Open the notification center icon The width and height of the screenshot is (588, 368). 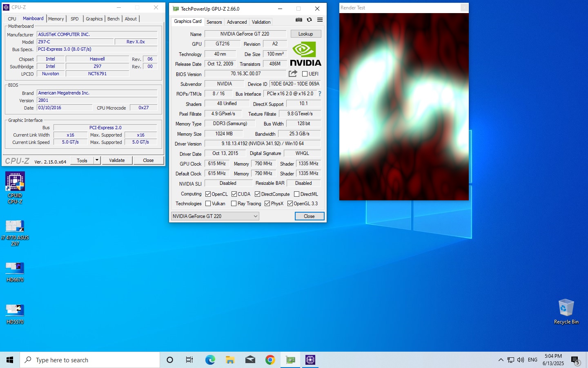point(575,360)
